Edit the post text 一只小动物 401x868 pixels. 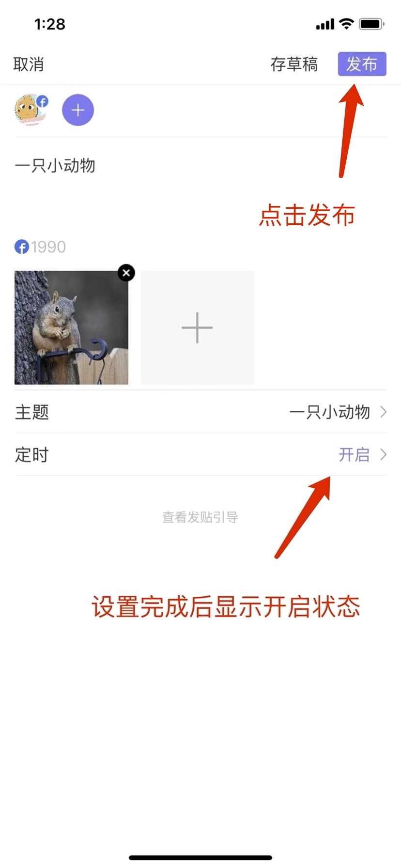(55, 166)
